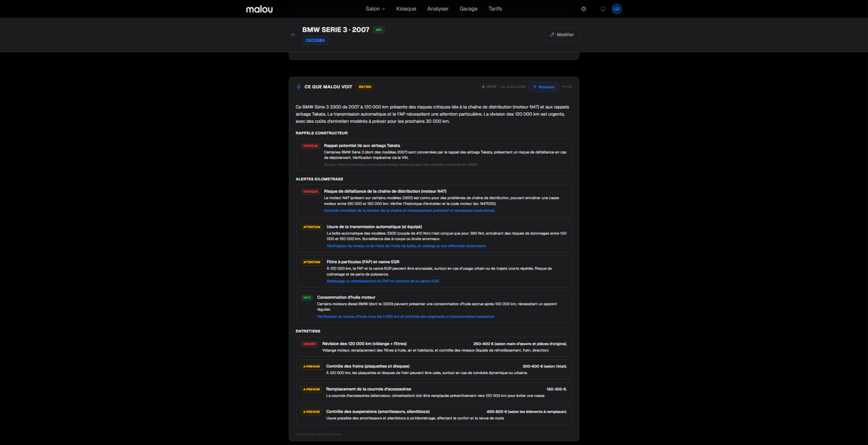This screenshot has width=868, height=445.
Task: Open notifications bell
Action: pyautogui.click(x=603, y=9)
